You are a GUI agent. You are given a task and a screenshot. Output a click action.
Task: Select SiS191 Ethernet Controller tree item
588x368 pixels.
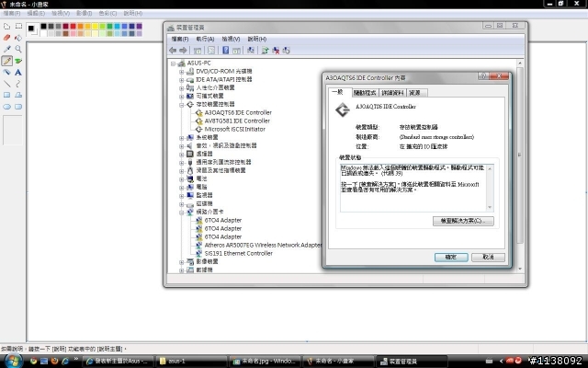click(x=239, y=254)
